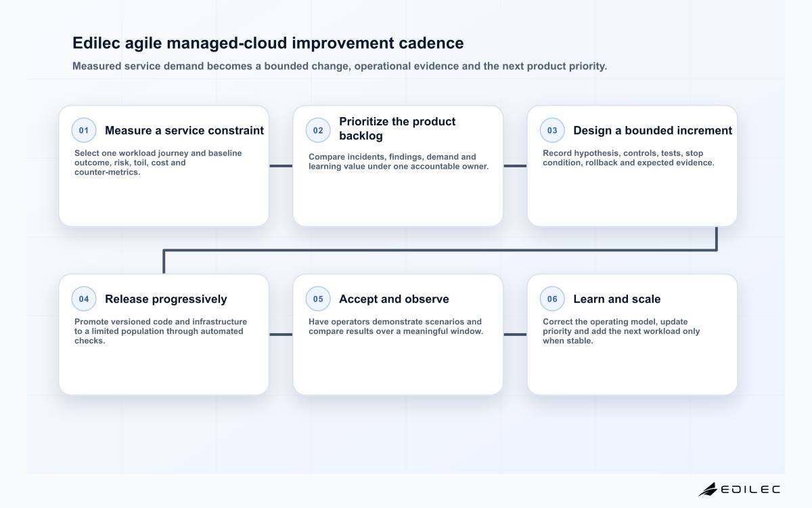
Task: Click the 04 step number badge
Action: click(x=84, y=299)
